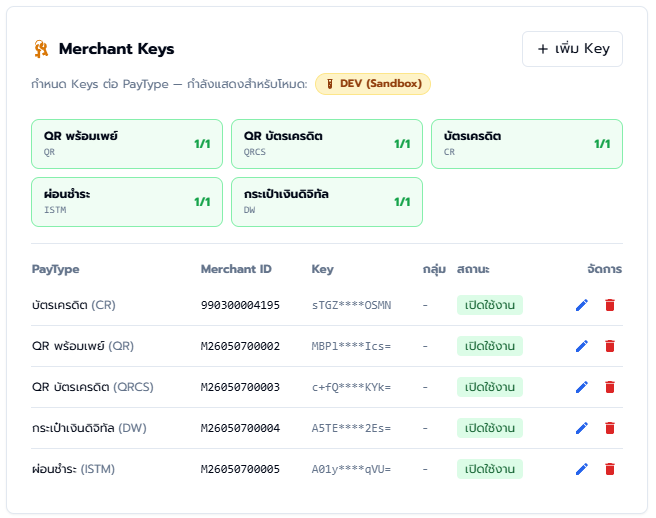Click masked key A01y****qVU=
Image resolution: width=656 pixels, height=518 pixels.
pyautogui.click(x=351, y=469)
